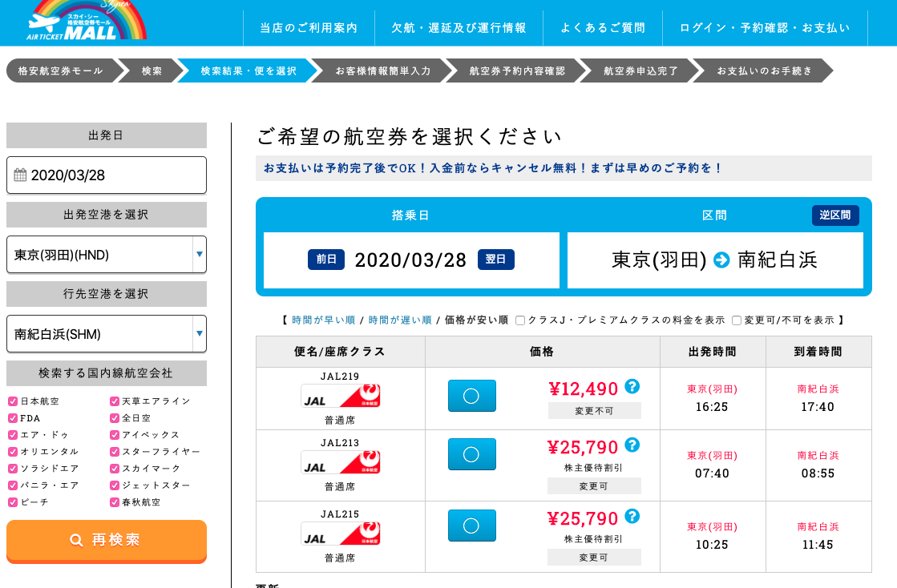Click 株主優待割引 under JAL213 price

pyautogui.click(x=594, y=467)
